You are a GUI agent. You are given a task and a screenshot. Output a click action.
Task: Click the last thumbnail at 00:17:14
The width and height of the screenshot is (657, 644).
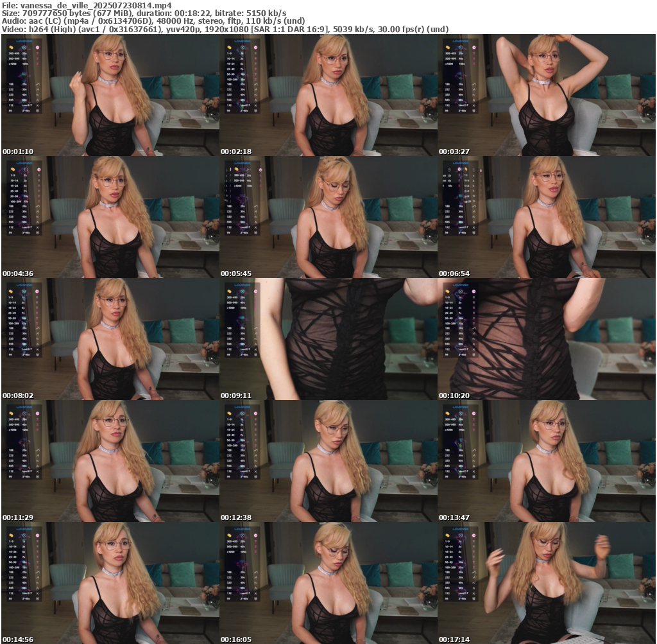tap(546, 583)
